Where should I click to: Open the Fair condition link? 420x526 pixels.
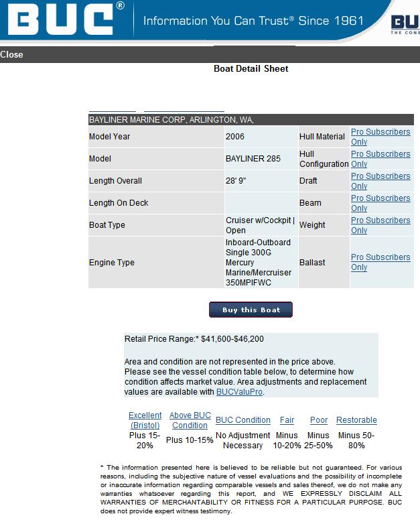click(x=287, y=420)
